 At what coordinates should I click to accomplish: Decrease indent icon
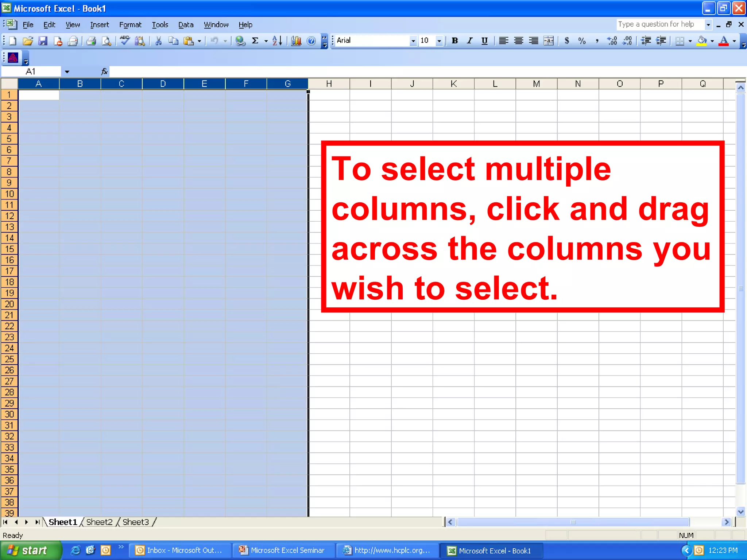point(646,41)
